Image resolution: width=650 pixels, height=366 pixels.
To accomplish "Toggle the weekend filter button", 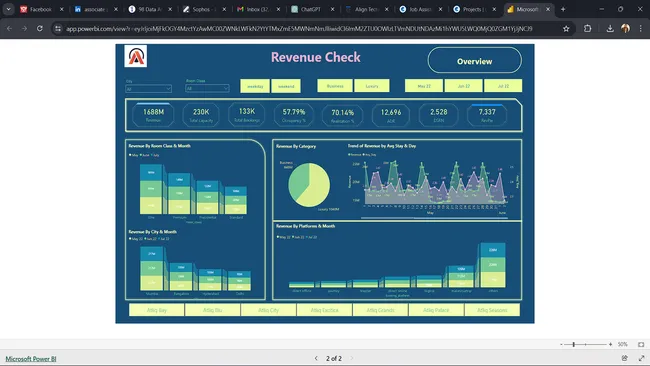I will click(286, 86).
